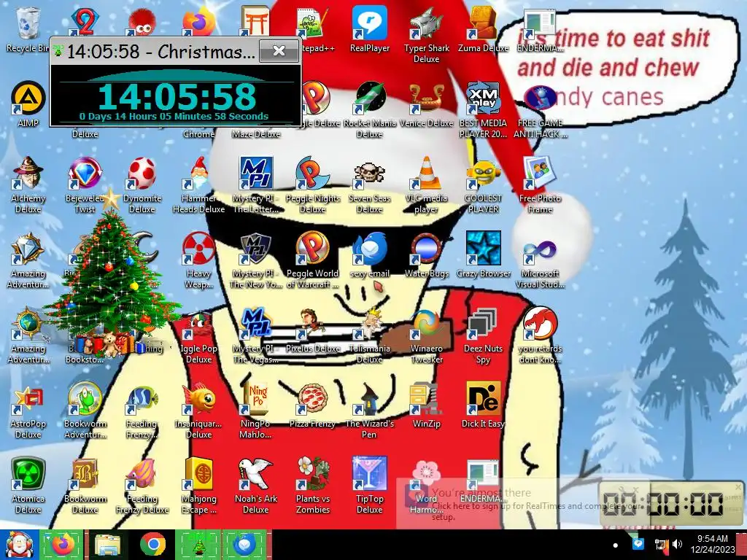The width and height of the screenshot is (747, 560).
Task: Launch Noah's Ark Deluxe
Action: point(256,486)
